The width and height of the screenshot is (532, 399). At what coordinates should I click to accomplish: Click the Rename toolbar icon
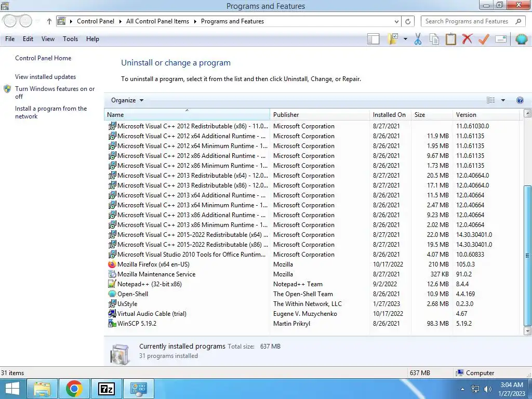point(501,39)
